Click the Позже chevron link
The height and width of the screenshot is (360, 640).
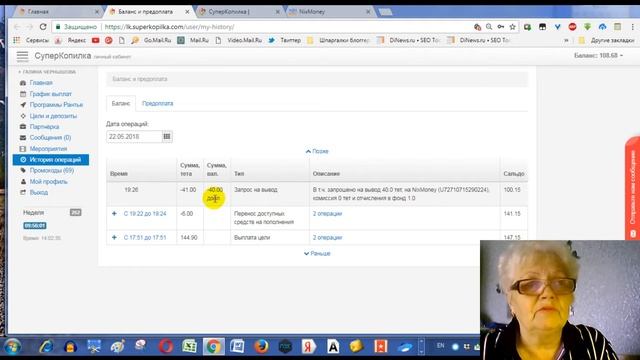pos(317,151)
